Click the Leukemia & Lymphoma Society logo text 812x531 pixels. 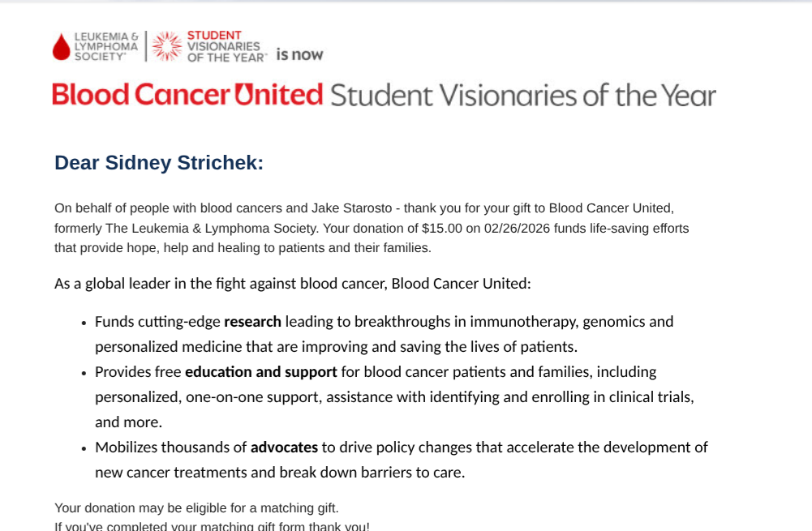point(105,47)
